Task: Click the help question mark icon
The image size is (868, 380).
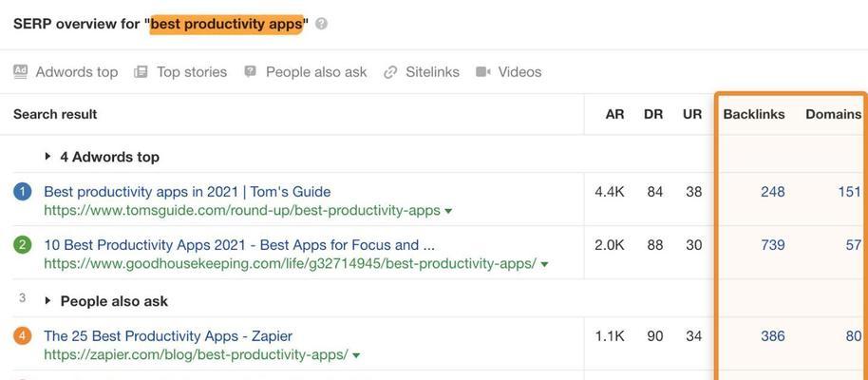Action: pos(322,24)
